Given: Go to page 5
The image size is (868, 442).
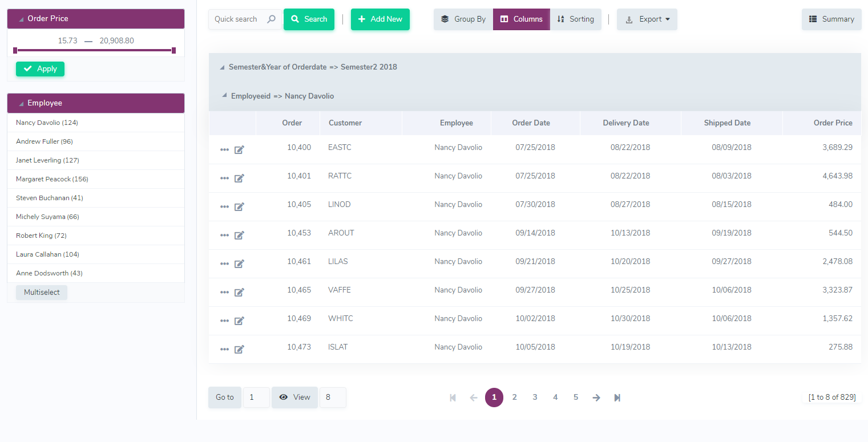Looking at the screenshot, I should click(576, 398).
